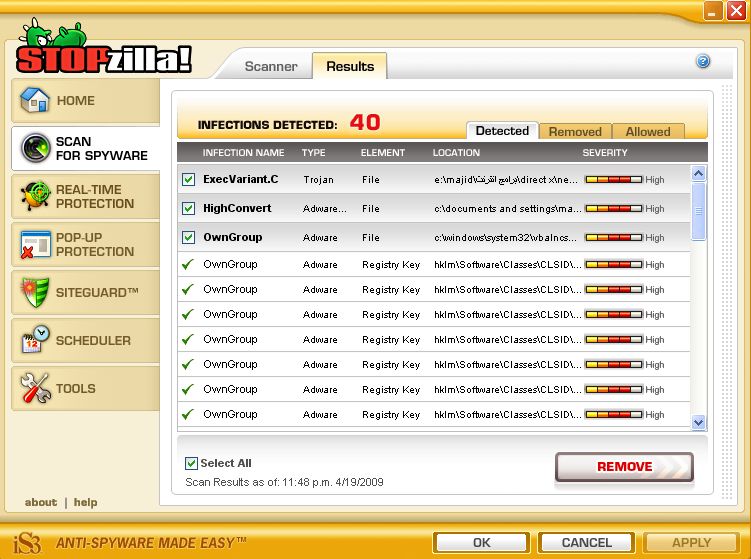Toggle the Select All checkbox
751x559 pixels.
pos(191,463)
